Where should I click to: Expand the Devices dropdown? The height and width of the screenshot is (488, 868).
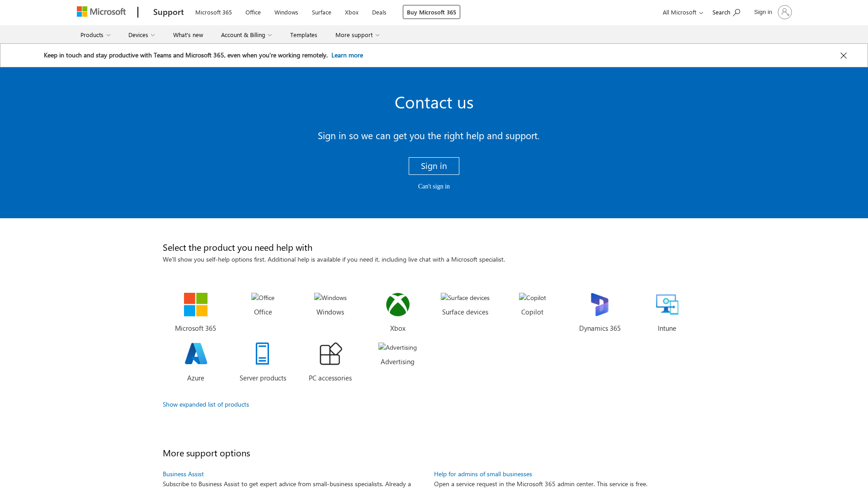point(142,35)
